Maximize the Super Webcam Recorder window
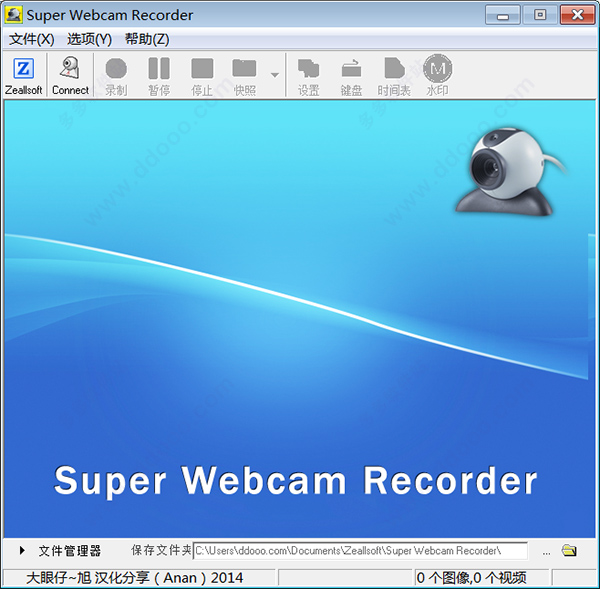The height and width of the screenshot is (589, 600). click(540, 15)
